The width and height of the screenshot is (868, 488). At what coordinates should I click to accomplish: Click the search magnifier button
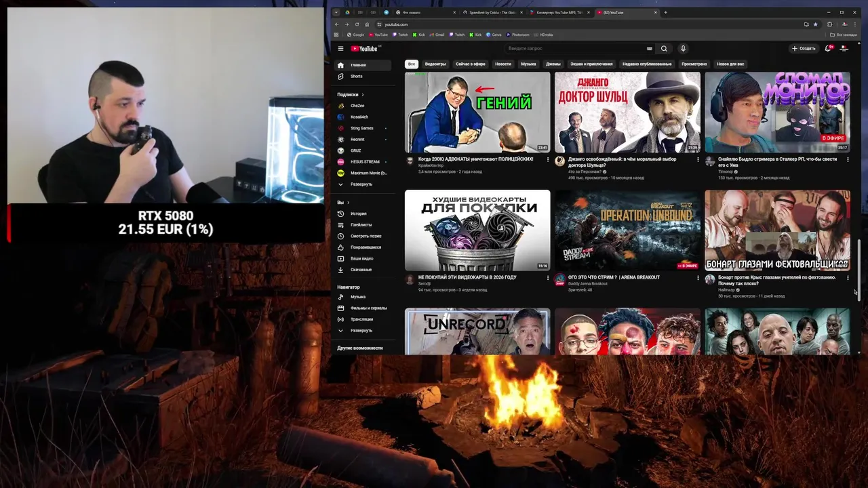664,49
